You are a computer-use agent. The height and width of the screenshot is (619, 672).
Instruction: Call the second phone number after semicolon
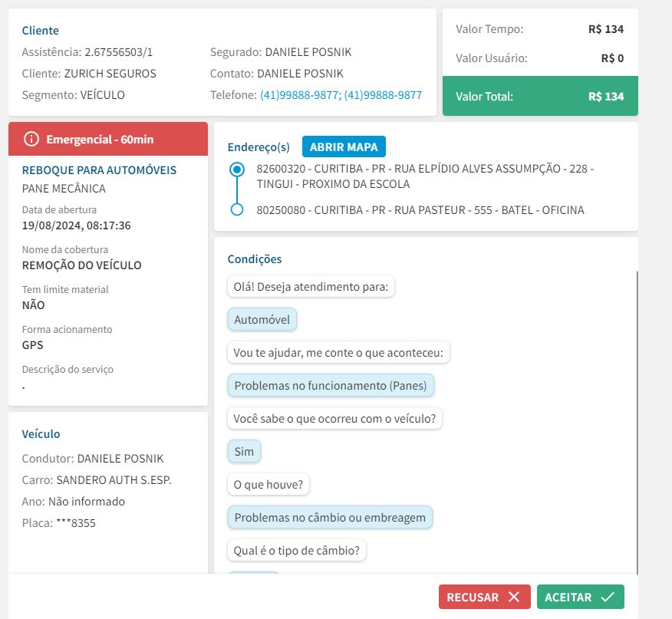(x=383, y=95)
